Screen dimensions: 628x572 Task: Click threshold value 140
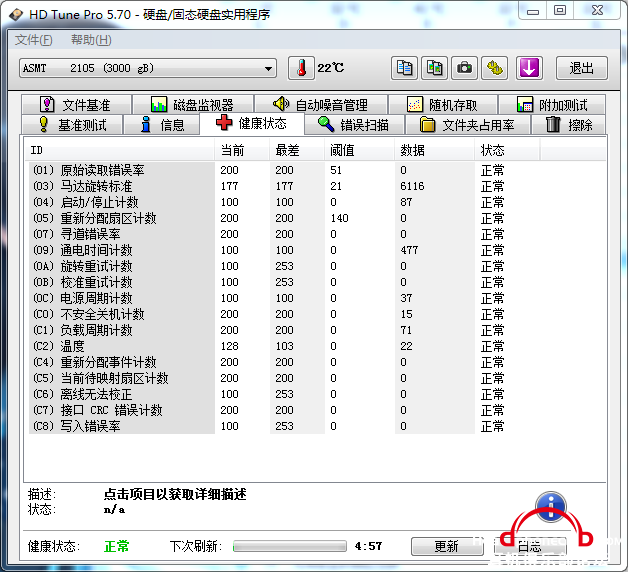339,218
